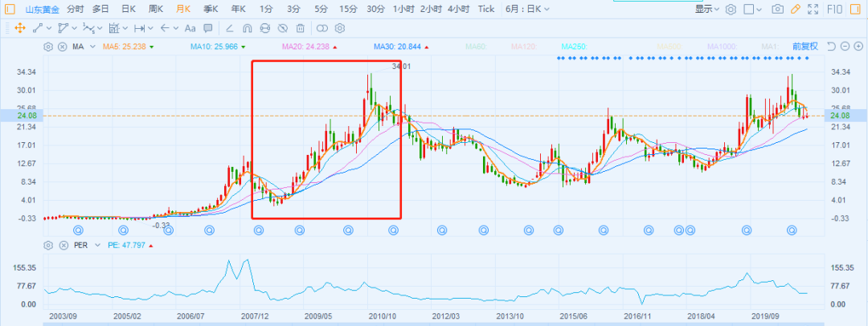
Task: Hide all drawings with eye-slash icon
Action: 283,27
